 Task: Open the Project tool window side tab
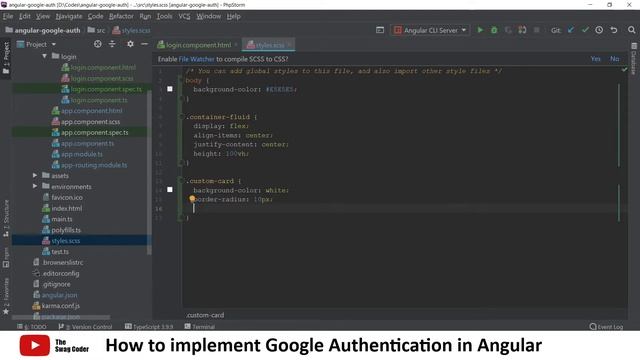point(6,58)
